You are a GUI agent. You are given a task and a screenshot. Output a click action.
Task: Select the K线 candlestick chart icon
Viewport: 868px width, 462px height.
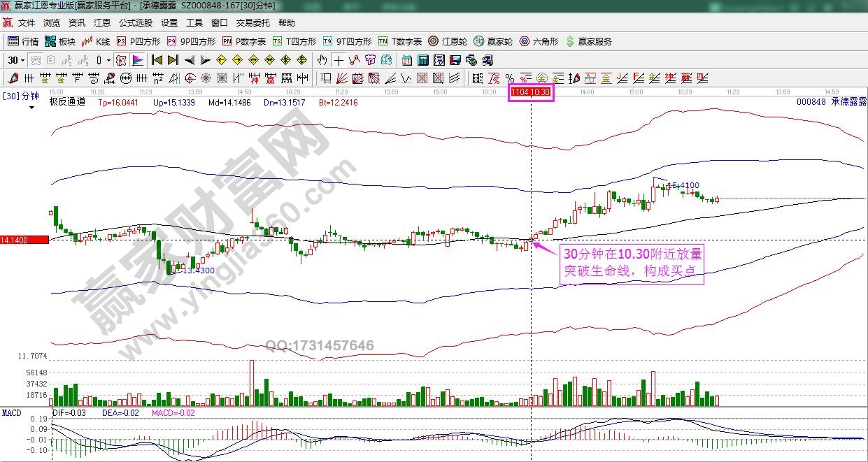coord(94,41)
